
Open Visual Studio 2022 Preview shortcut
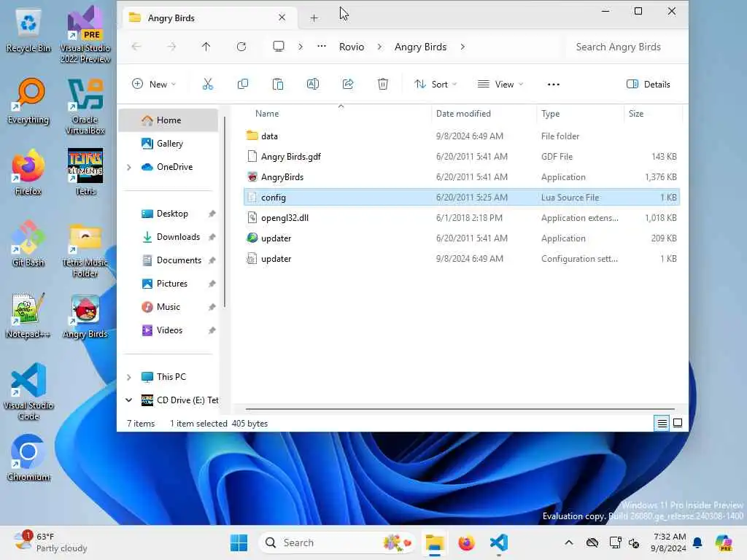click(x=85, y=35)
